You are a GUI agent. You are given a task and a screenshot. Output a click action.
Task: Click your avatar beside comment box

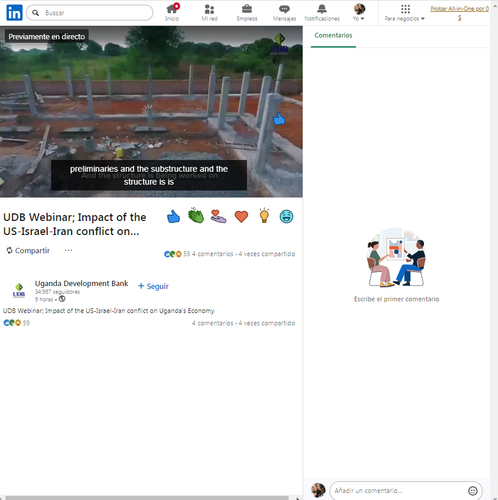coord(318,490)
